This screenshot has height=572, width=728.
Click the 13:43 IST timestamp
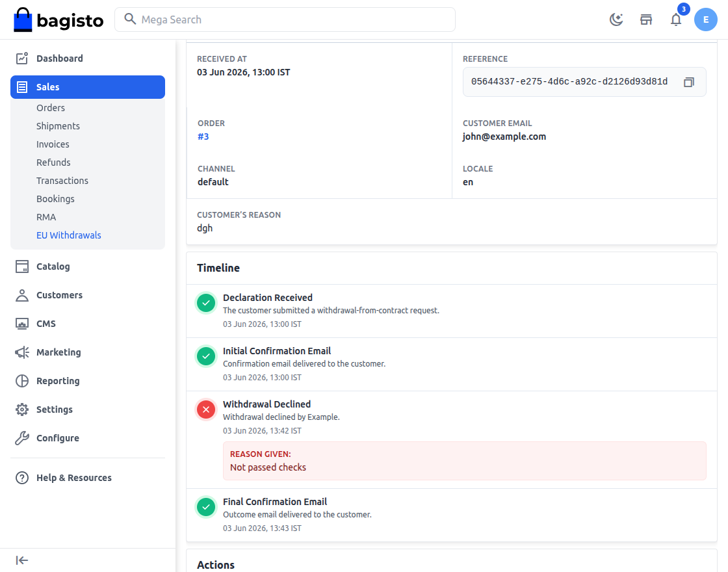(x=262, y=528)
